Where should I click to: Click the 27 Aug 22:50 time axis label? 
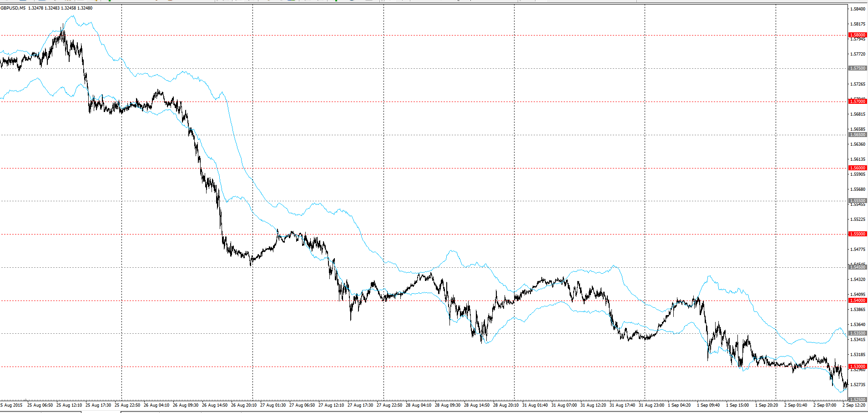(x=389, y=405)
